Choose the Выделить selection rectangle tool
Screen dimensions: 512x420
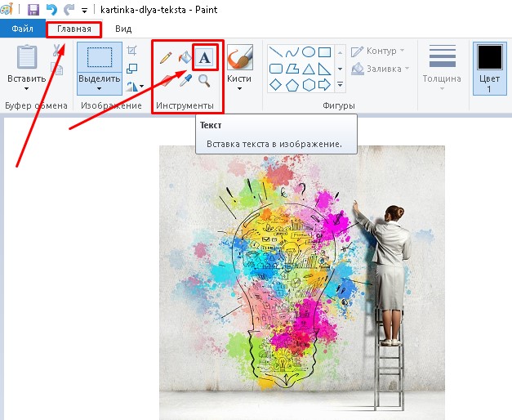tap(100, 57)
